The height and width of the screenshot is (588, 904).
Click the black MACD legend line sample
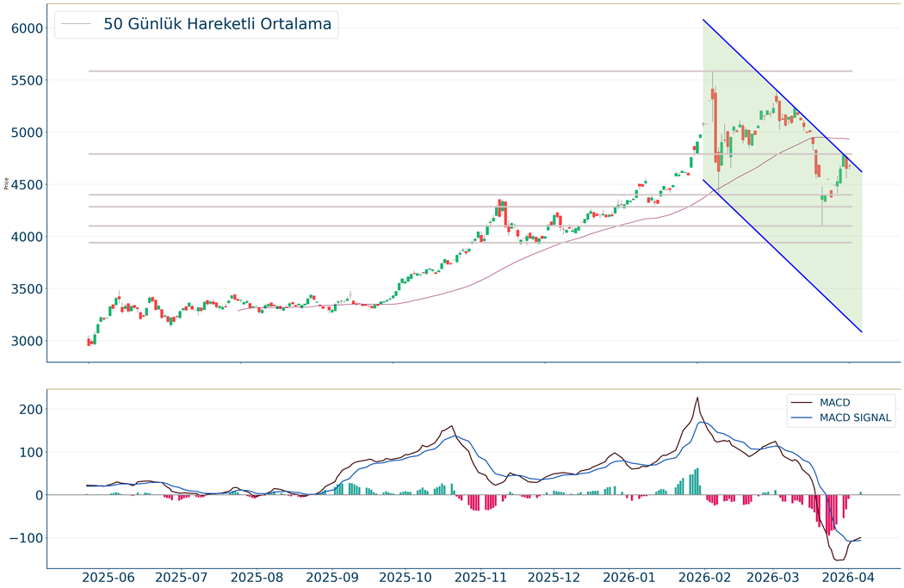point(802,402)
